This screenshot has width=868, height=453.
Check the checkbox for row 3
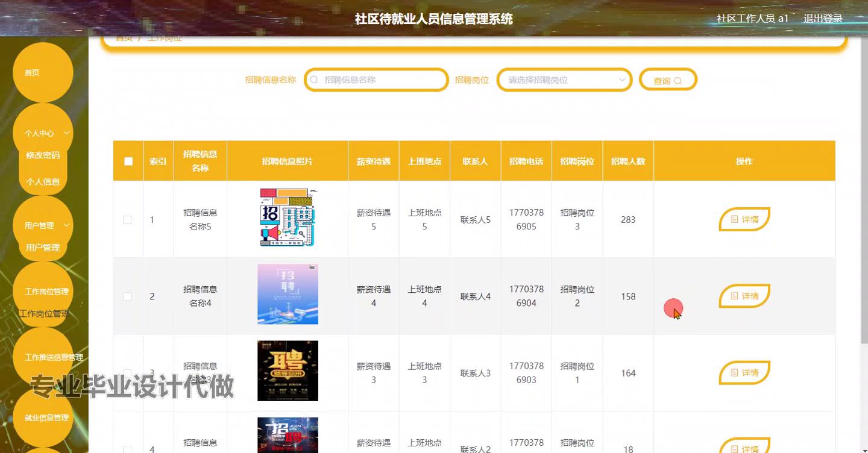click(x=127, y=373)
